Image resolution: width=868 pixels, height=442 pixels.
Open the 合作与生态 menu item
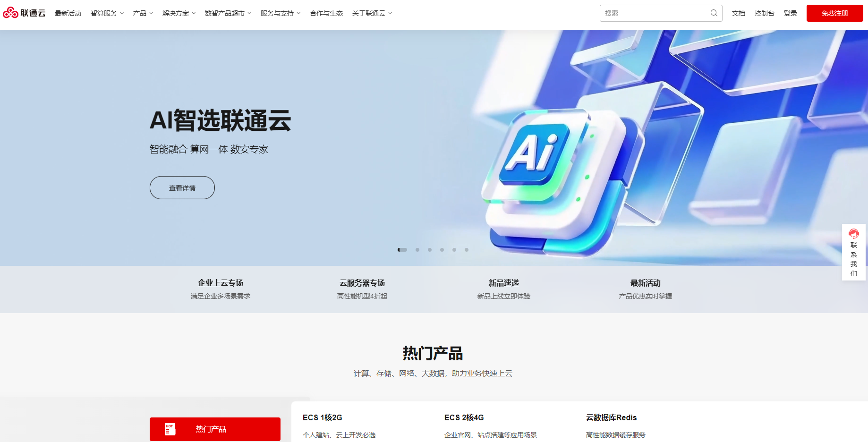(x=326, y=13)
